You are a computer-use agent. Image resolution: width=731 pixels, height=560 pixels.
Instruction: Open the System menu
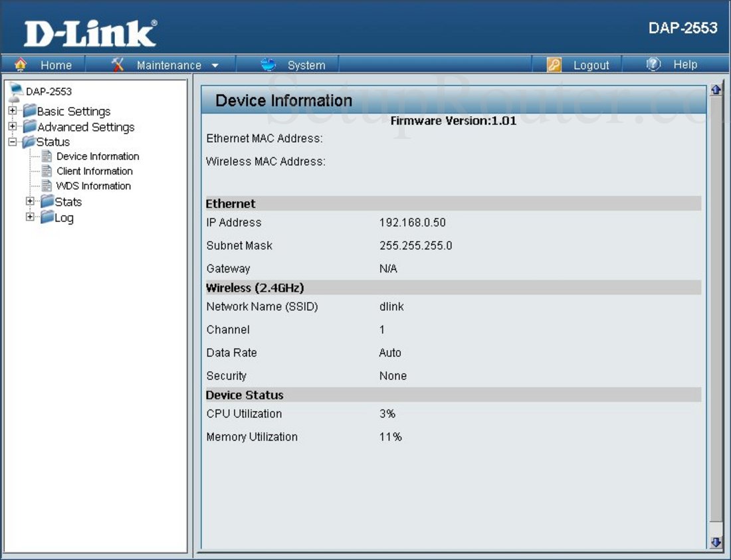306,65
